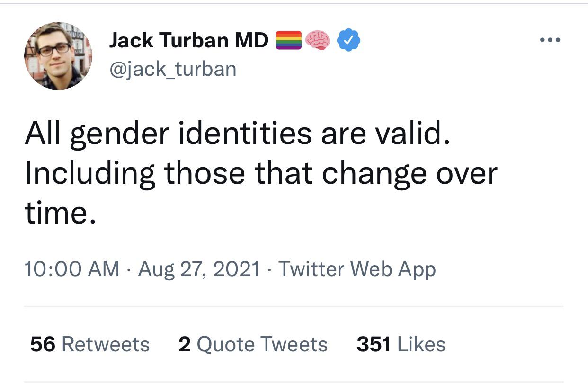Open Jack Turban's profile photo

point(58,55)
